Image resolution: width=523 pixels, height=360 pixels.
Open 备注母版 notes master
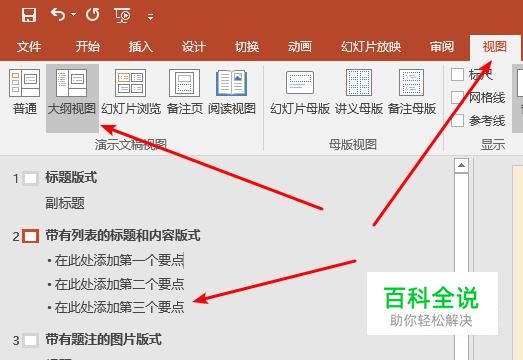pyautogui.click(x=412, y=92)
